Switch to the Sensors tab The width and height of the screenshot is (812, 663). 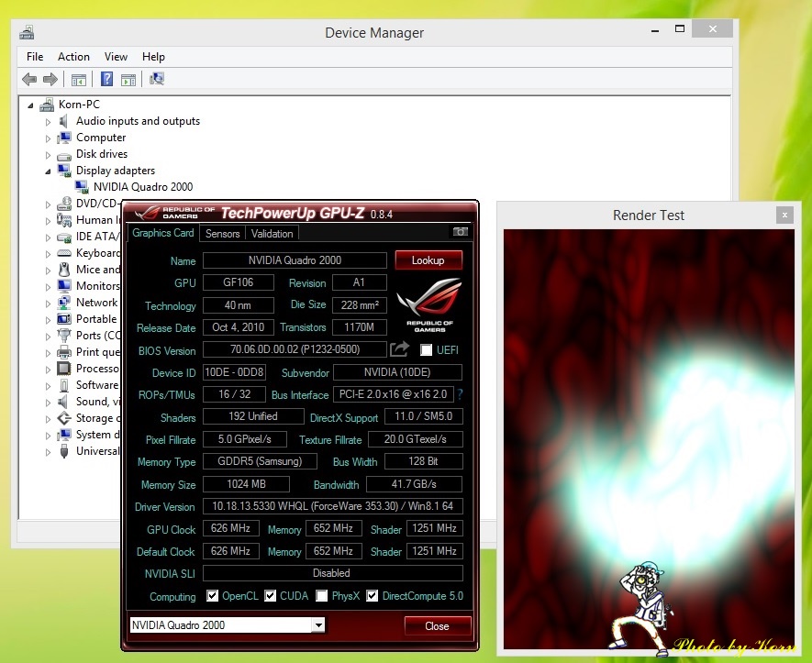click(x=223, y=234)
